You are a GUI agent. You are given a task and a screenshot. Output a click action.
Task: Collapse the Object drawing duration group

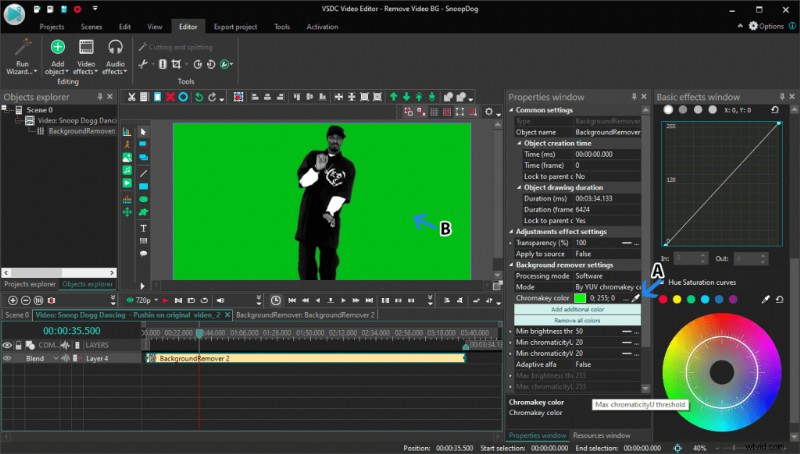pyautogui.click(x=519, y=188)
